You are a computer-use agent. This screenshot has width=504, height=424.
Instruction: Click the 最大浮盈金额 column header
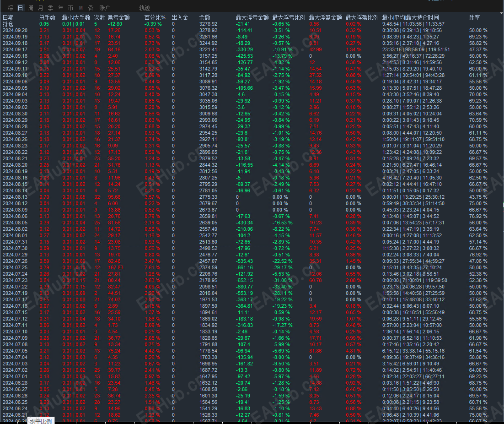(x=325, y=18)
